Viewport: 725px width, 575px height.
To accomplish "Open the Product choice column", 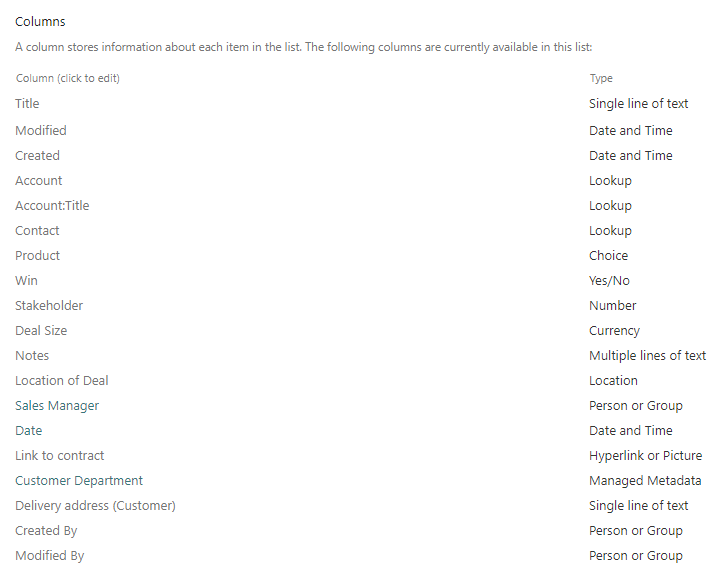I will click(37, 256).
